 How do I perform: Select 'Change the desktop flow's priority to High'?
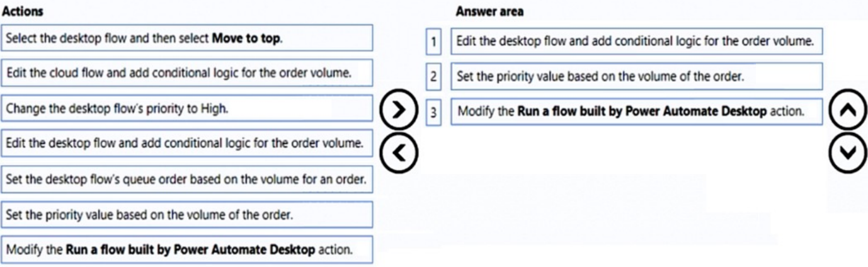187,108
